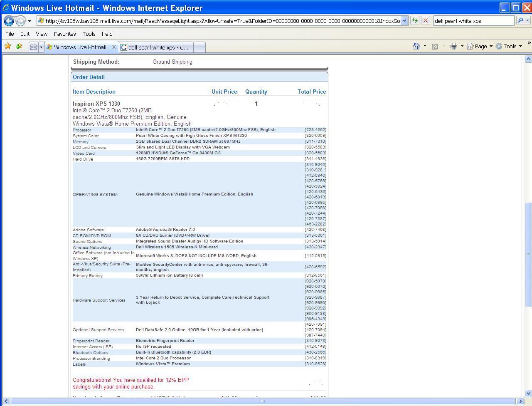This screenshot has width=532, height=406.
Task: Open the search provider dropdown arrow
Action: [x=528, y=21]
